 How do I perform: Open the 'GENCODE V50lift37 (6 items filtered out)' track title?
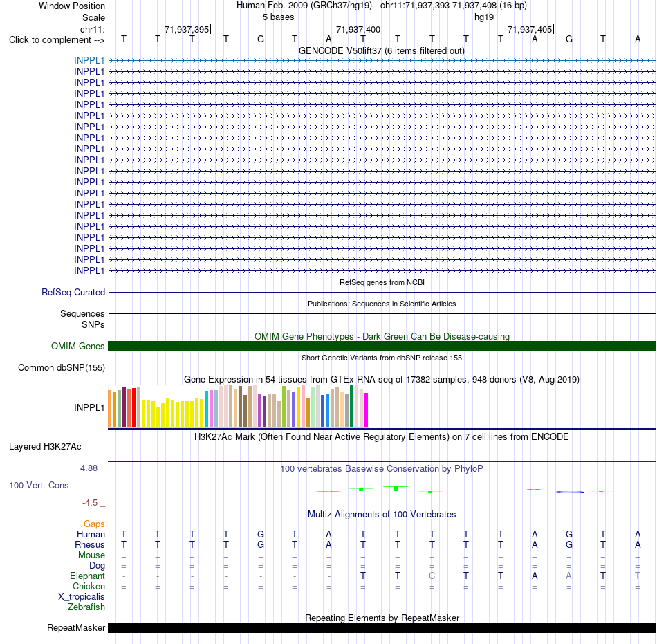pos(382,50)
